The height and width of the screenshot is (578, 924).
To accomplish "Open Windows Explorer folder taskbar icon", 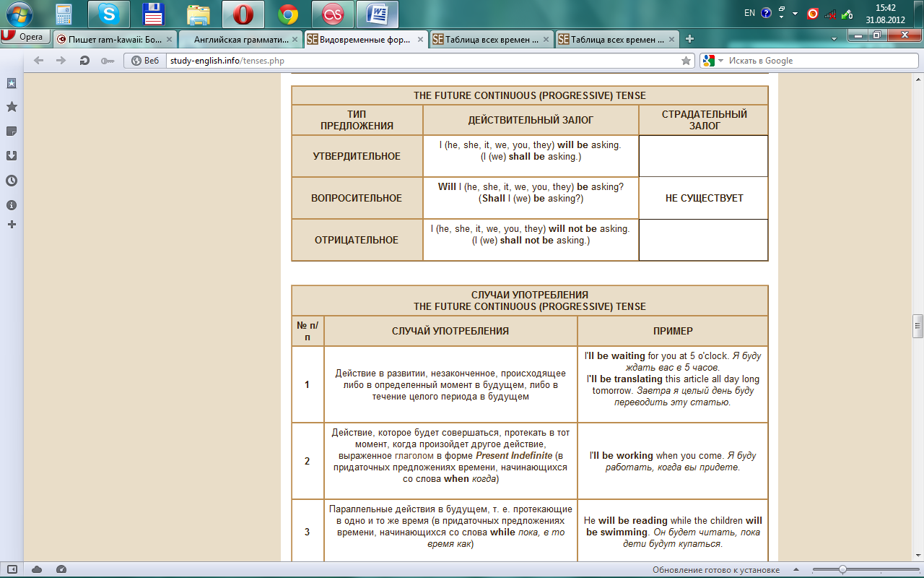I will 198,14.
